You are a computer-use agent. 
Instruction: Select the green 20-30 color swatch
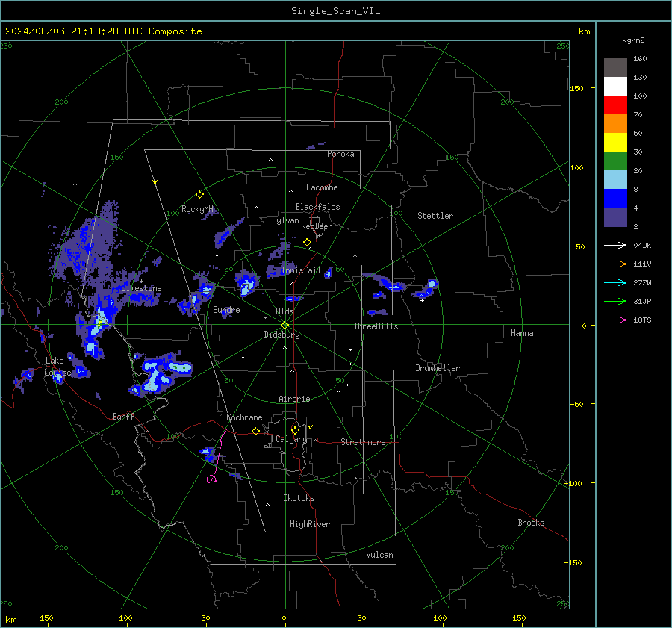click(615, 161)
